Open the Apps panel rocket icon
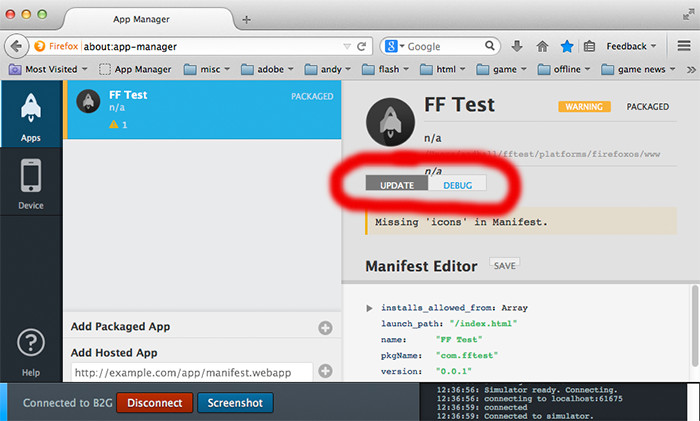 tap(31, 108)
